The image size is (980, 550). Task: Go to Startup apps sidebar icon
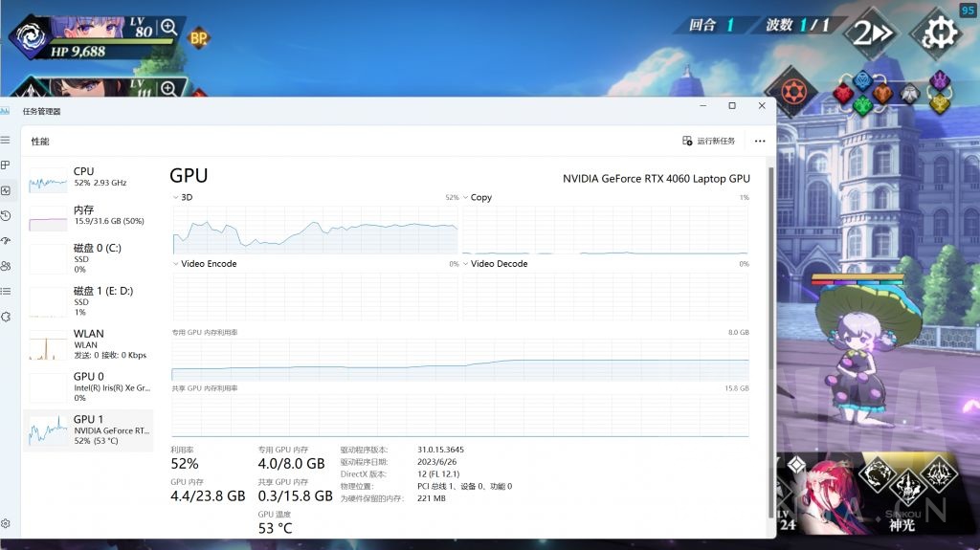point(6,240)
